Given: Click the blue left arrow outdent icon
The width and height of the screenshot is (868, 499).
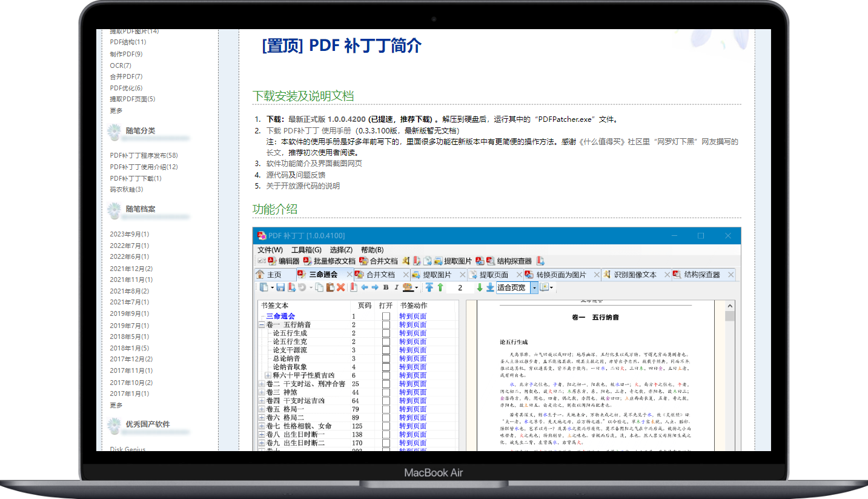Looking at the screenshot, I should point(365,287).
